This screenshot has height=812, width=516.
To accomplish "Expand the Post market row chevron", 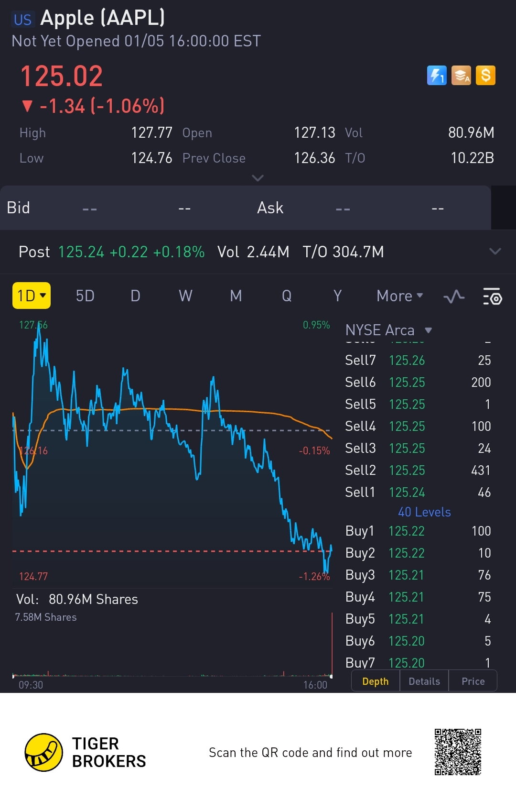I will coord(495,252).
